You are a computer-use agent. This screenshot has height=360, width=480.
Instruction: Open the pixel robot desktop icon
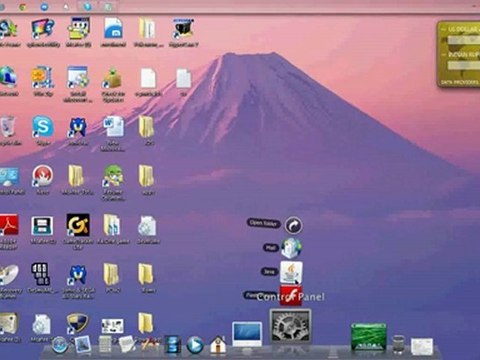tap(78, 29)
